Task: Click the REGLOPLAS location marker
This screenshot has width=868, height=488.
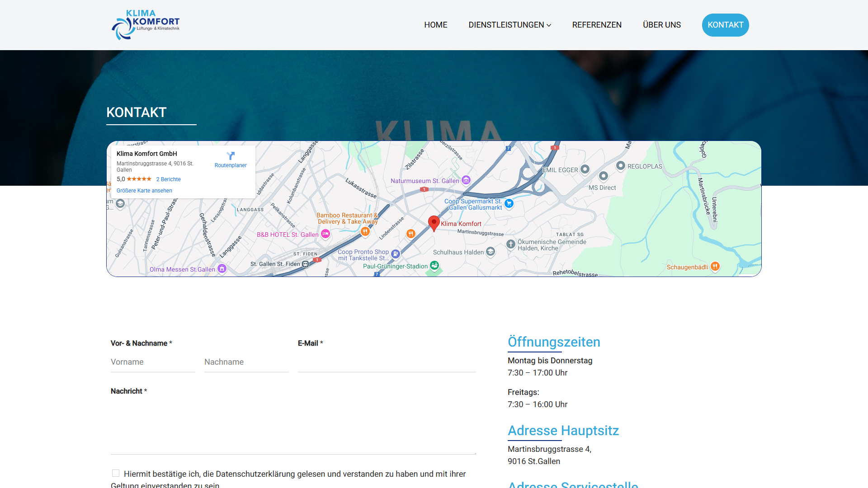Action: (621, 166)
